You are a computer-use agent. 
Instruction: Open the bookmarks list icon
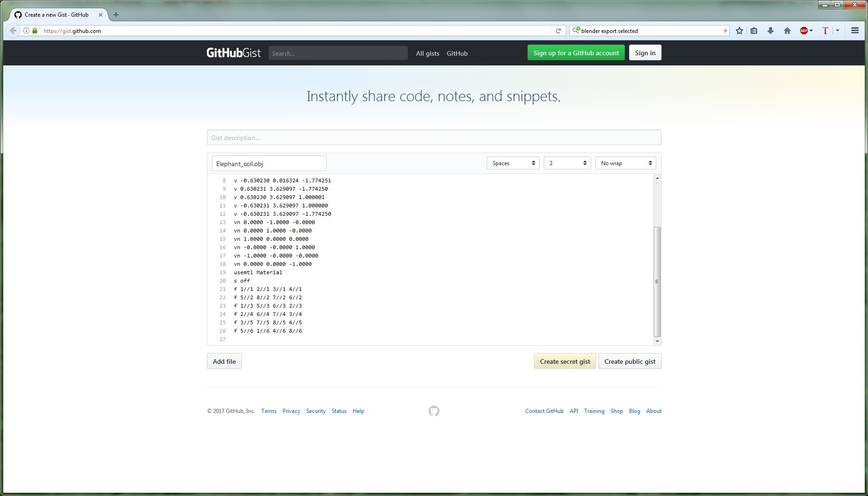click(x=754, y=31)
